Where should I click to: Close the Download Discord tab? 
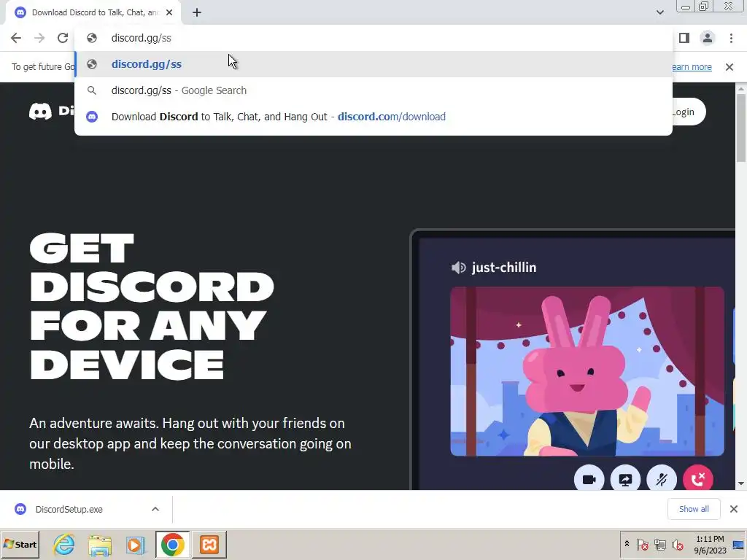(x=169, y=13)
